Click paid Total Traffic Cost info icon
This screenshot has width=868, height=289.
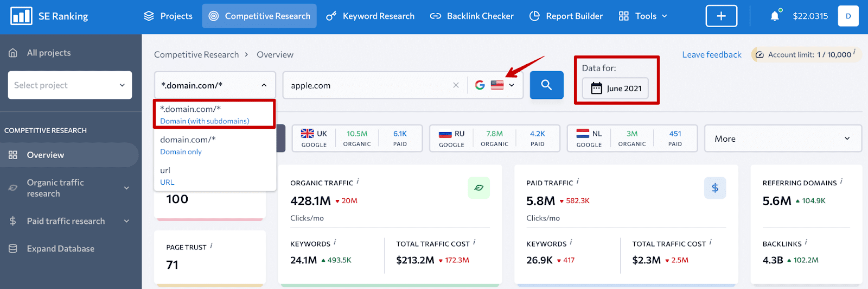[710, 242]
